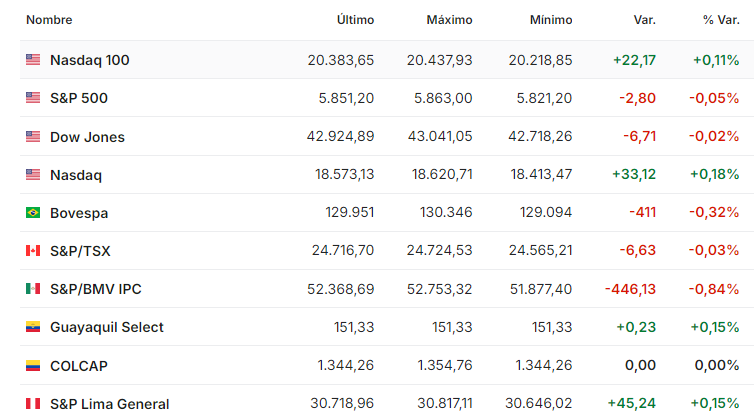Click the Brazil flag beside Bovespa

coord(33,213)
